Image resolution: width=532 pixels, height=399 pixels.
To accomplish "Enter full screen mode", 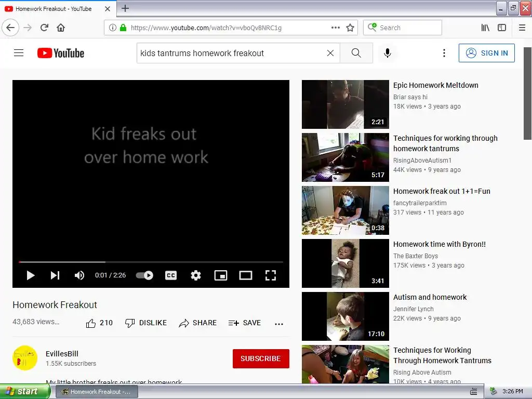I will click(x=270, y=275).
